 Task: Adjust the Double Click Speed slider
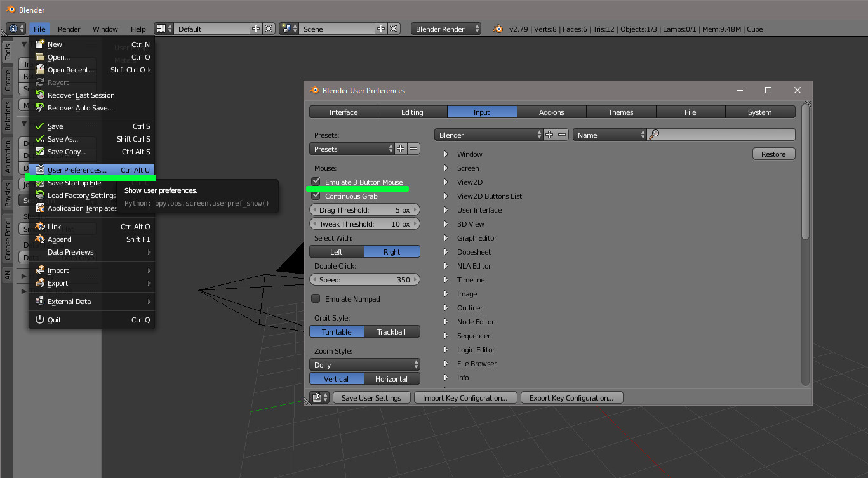(x=364, y=280)
